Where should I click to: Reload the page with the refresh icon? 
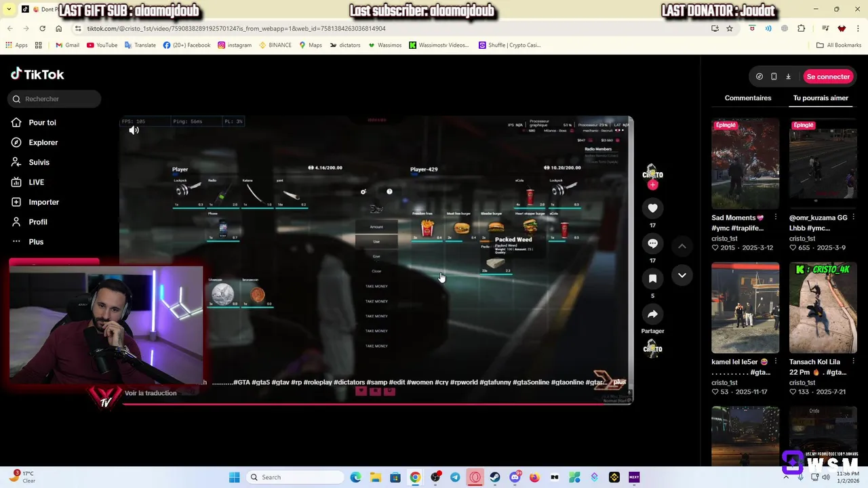click(42, 28)
